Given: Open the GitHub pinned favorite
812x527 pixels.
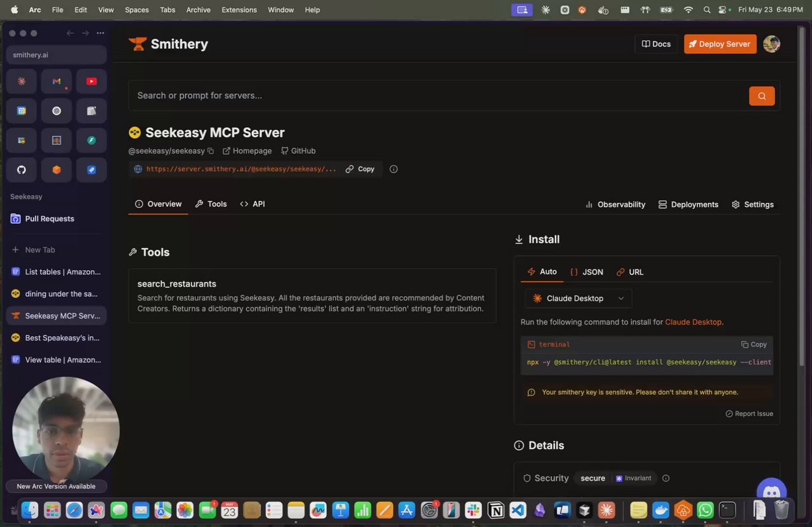Looking at the screenshot, I should point(22,170).
